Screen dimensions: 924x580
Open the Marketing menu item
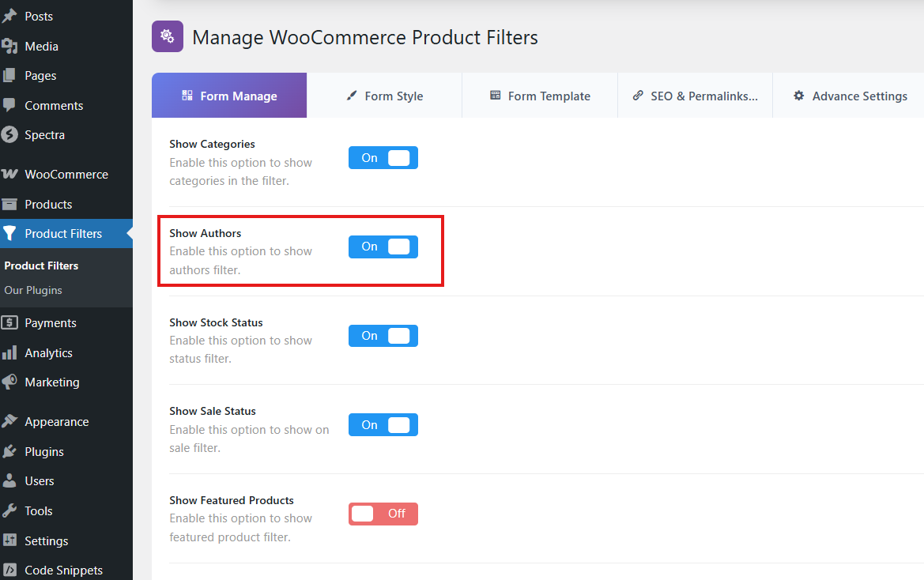66,382
